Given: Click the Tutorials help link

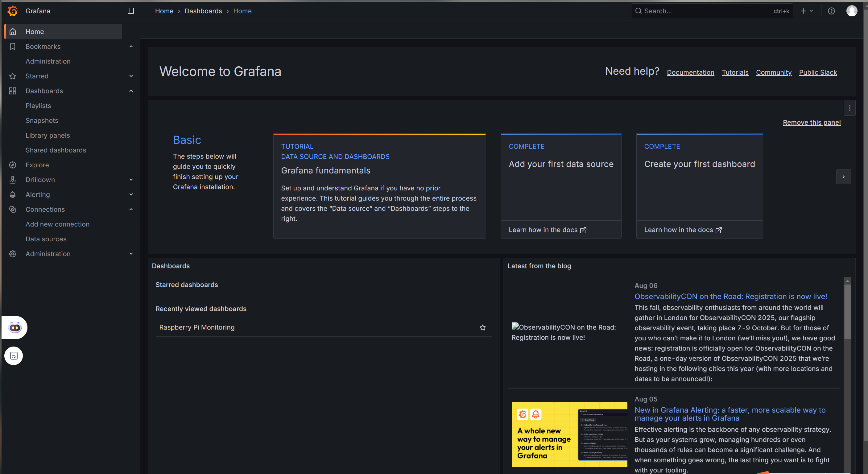Looking at the screenshot, I should point(735,72).
